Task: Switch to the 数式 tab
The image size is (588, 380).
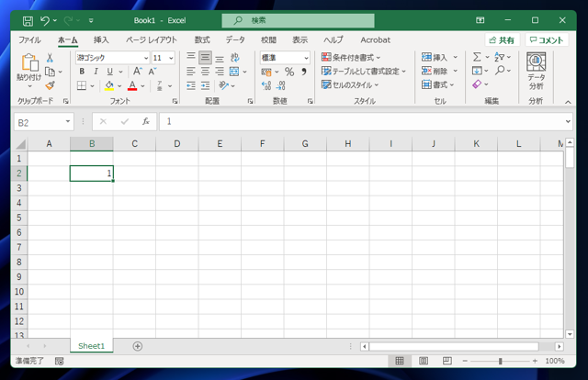Action: [202, 39]
